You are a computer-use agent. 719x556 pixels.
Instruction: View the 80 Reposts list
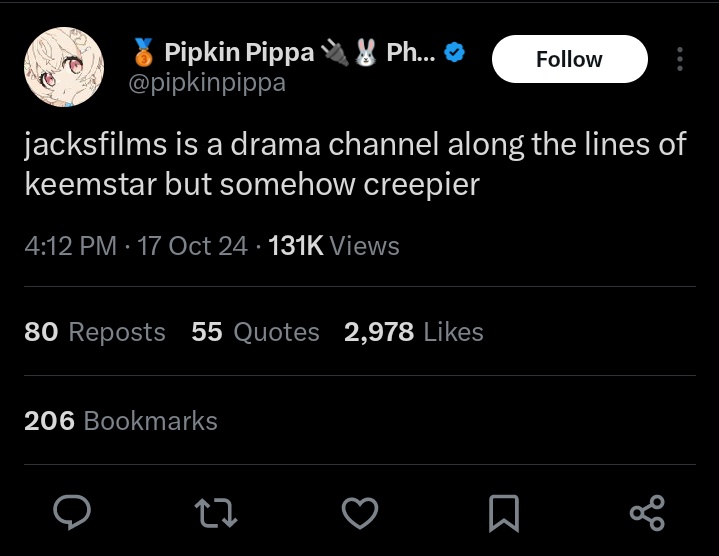(x=95, y=331)
